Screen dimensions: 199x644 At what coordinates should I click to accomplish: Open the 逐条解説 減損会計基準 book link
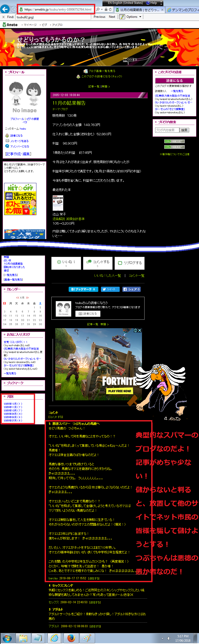coord(68,219)
